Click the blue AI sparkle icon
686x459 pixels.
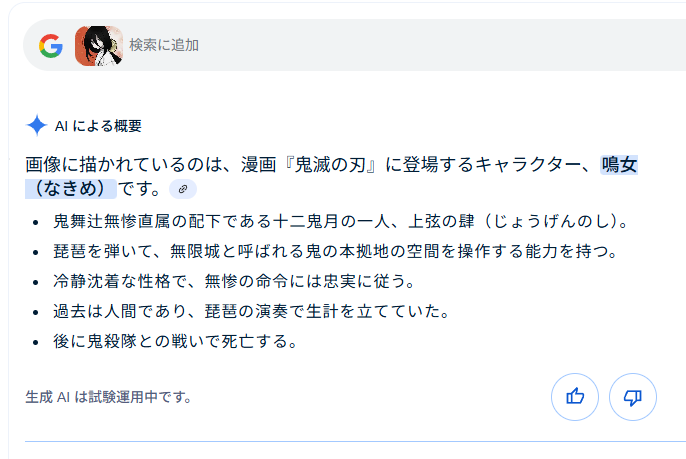pos(37,126)
